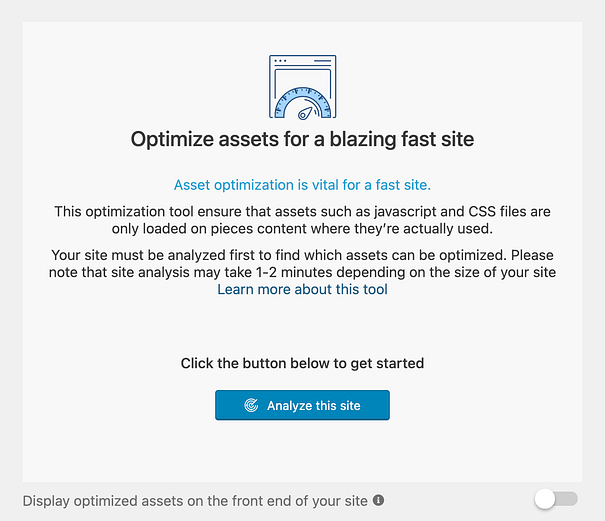605x521 pixels.
Task: Click the 'Display optimized assets on the front end' label
Action: (x=195, y=501)
